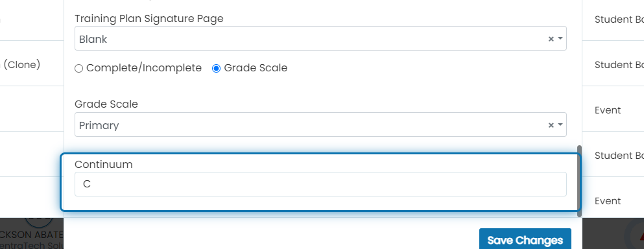Click the user avatar circle behind the dialog
This screenshot has width=644, height=249.
pos(39,222)
